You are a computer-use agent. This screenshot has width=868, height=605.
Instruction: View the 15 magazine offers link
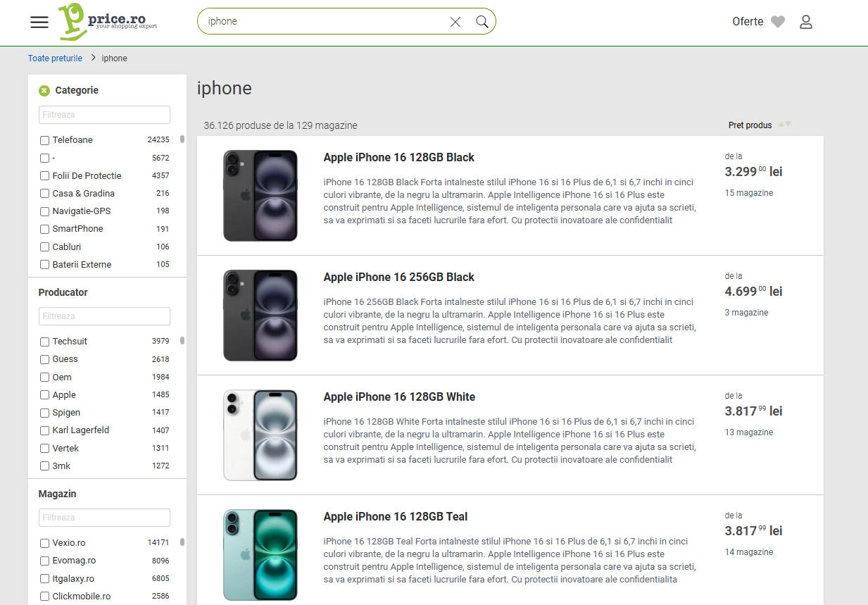(x=749, y=193)
